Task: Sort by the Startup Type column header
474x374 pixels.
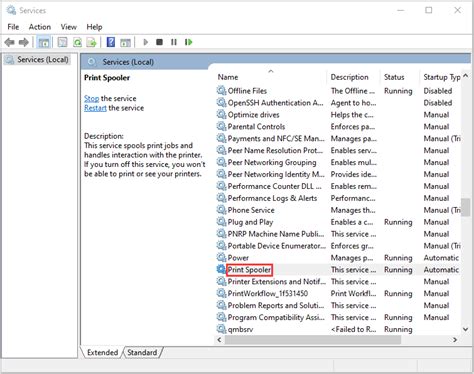Action: click(441, 77)
